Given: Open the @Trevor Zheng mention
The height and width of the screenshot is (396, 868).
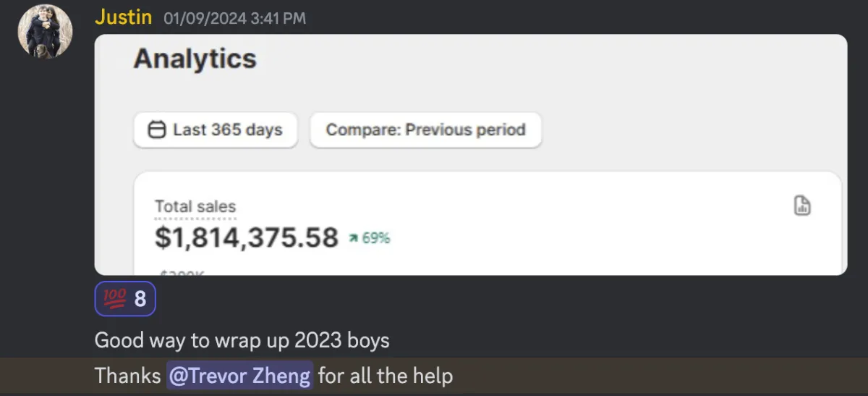Looking at the screenshot, I should pos(240,376).
